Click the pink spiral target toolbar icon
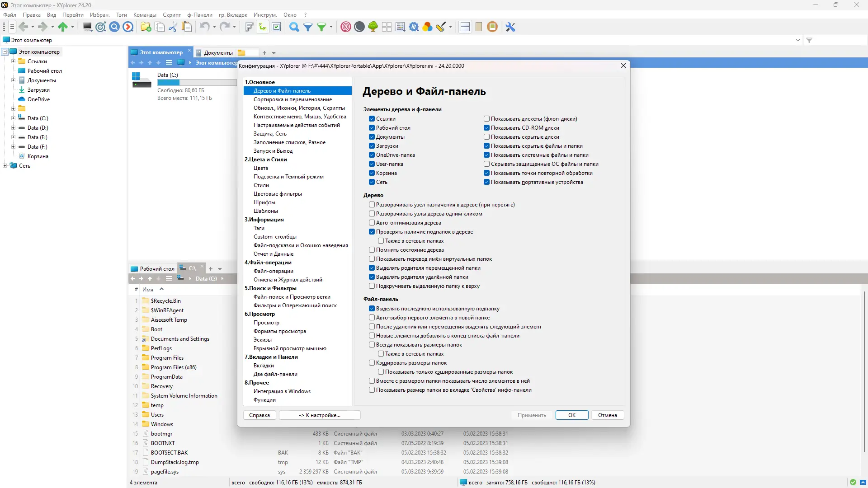 [346, 27]
